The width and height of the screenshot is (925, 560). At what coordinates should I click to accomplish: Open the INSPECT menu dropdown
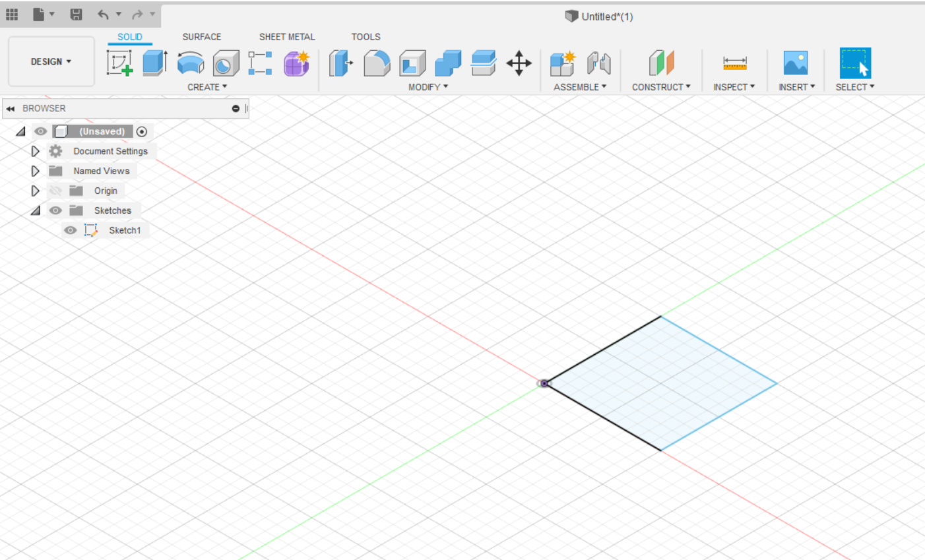[734, 87]
